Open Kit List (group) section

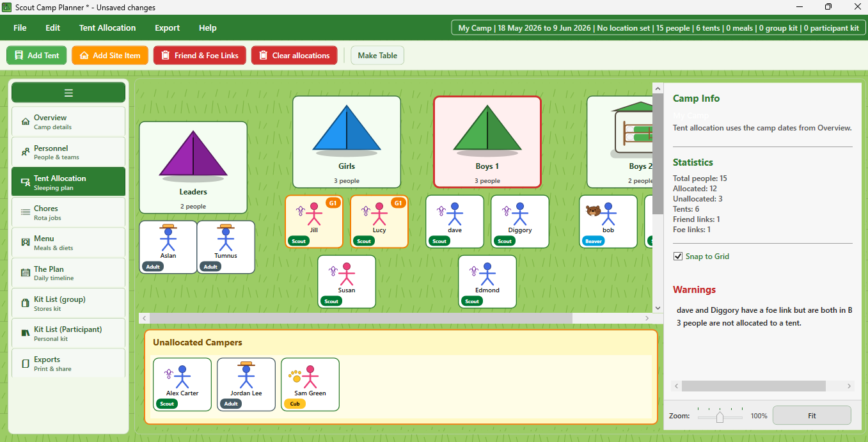pos(68,303)
